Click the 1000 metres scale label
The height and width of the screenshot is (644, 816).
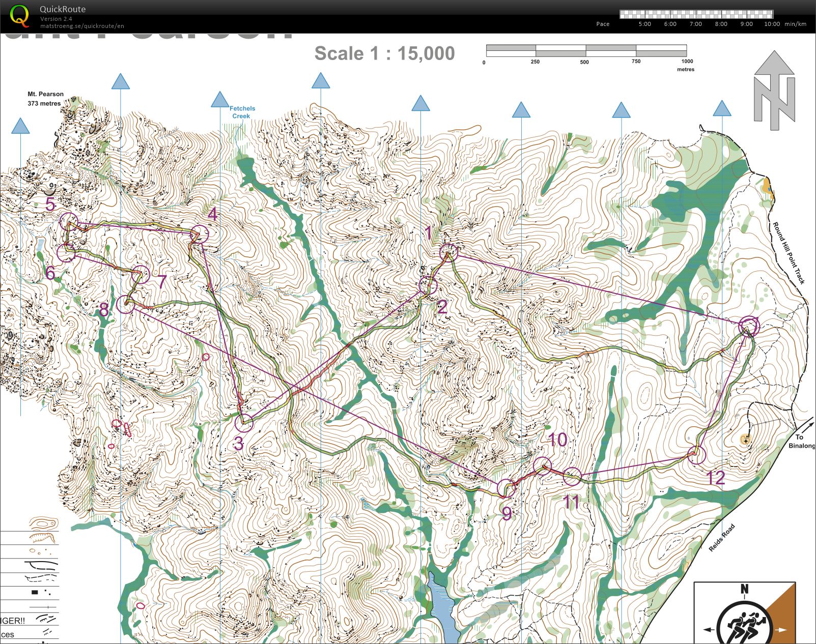tap(686, 65)
